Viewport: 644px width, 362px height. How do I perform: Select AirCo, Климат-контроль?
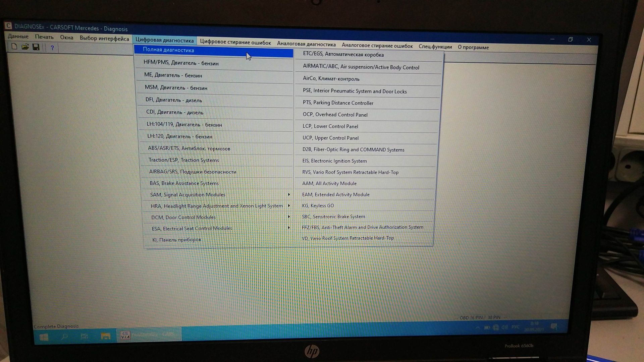coord(368,79)
